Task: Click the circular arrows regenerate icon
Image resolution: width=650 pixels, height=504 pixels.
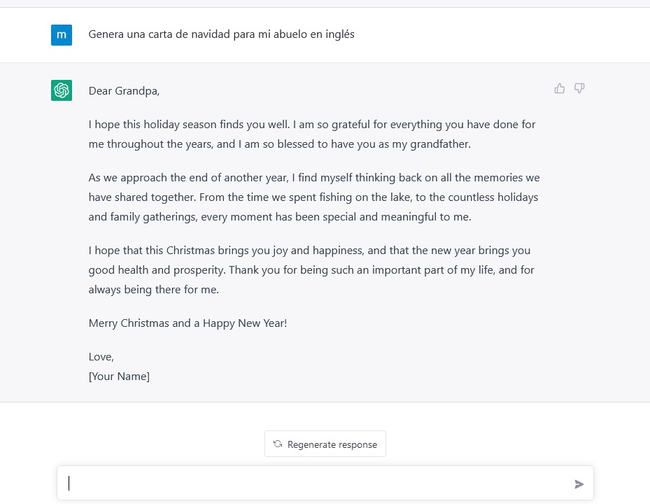Action: pos(277,444)
